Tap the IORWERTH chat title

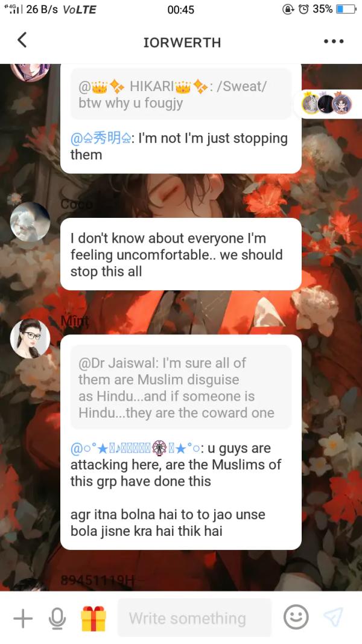(x=182, y=42)
